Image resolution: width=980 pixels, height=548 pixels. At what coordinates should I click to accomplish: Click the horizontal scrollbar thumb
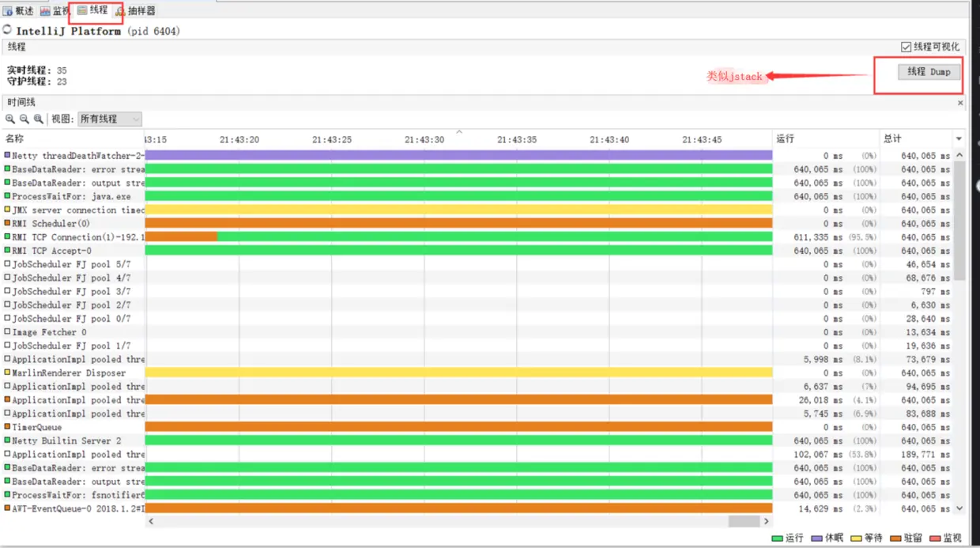click(743, 521)
